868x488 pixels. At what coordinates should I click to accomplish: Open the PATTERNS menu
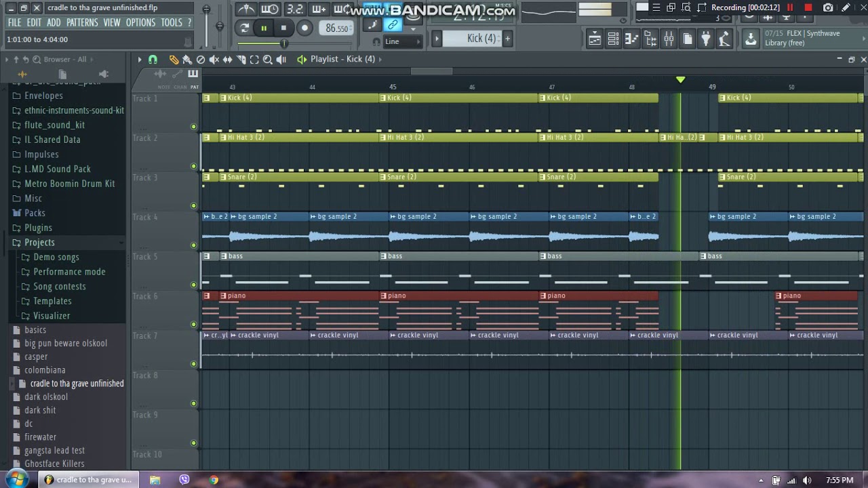click(x=82, y=22)
